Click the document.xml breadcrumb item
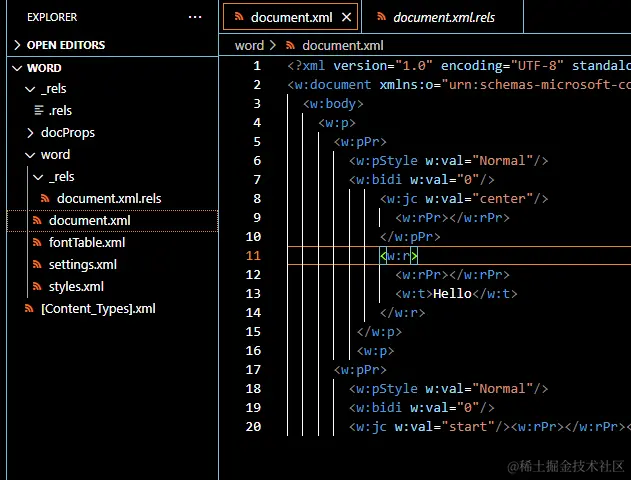631x480 pixels. pyautogui.click(x=342, y=45)
